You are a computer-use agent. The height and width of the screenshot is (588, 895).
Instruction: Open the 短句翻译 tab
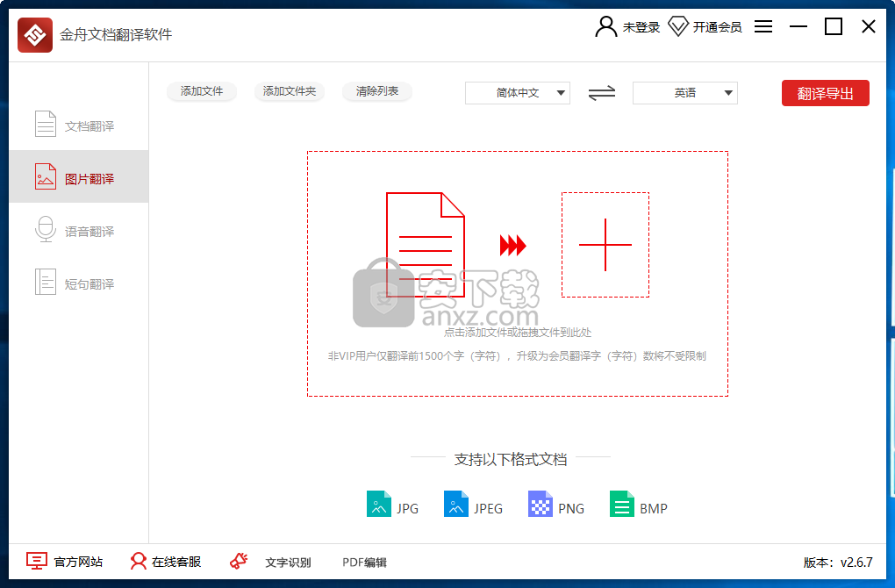coord(79,282)
